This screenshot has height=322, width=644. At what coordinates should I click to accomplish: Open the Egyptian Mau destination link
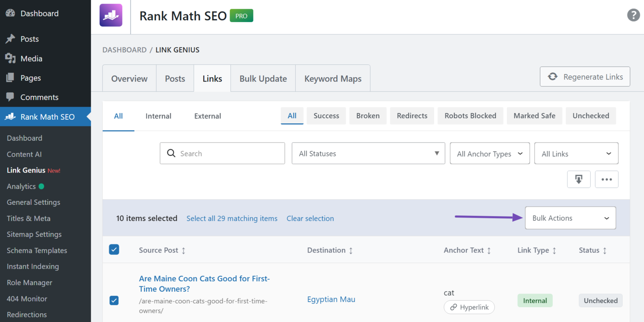[331, 299]
